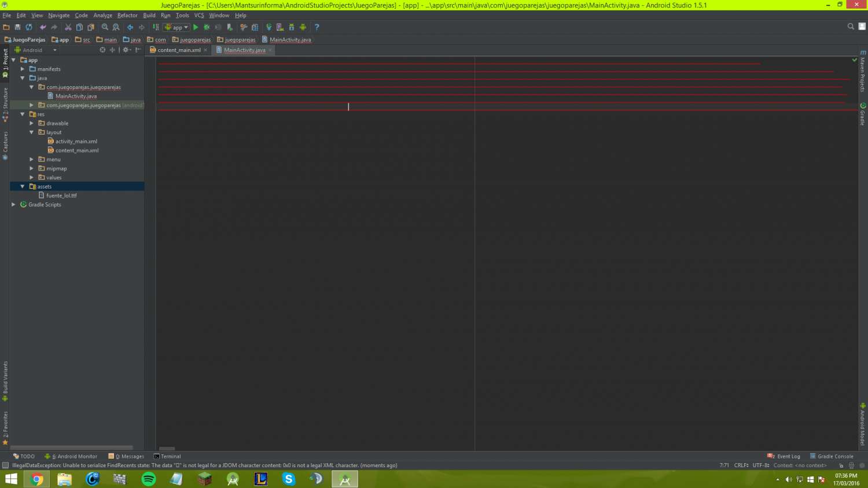Expand the drawable folder
This screenshot has height=488, width=868.
click(32, 123)
